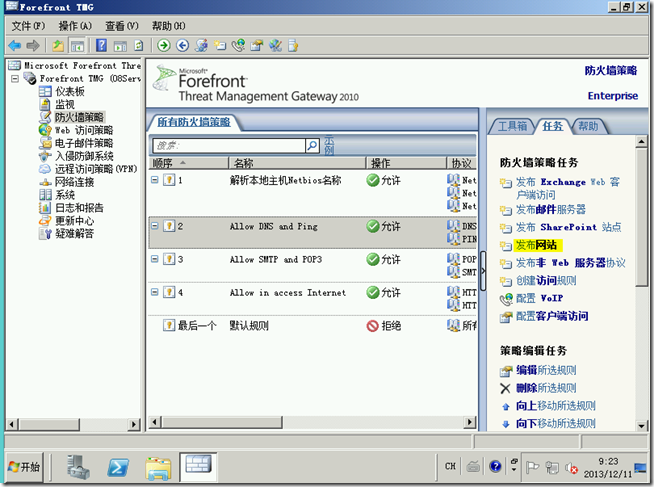Click the VoIP phone toolbar icon

pos(239,45)
